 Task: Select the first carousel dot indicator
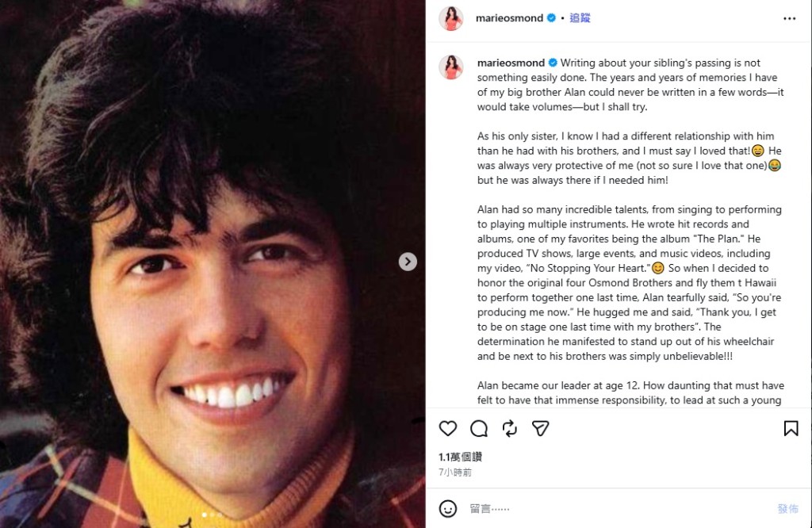coord(205,515)
